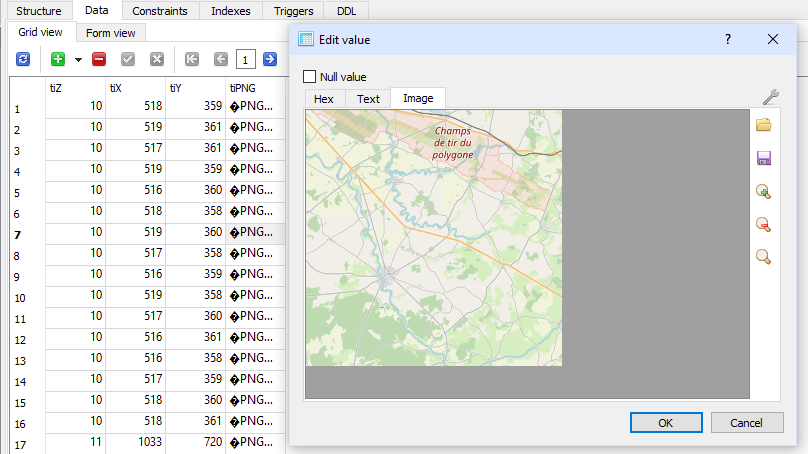
Task: Refresh the table data
Action: [23, 59]
